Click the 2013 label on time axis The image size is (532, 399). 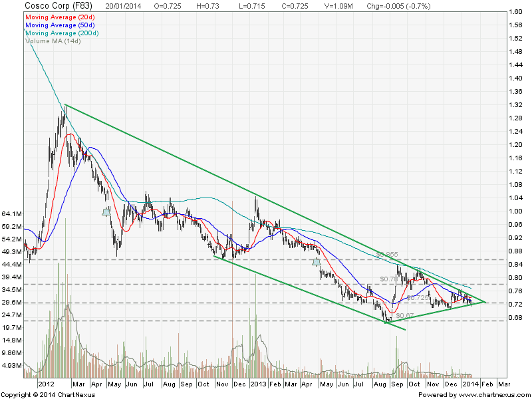258,384
